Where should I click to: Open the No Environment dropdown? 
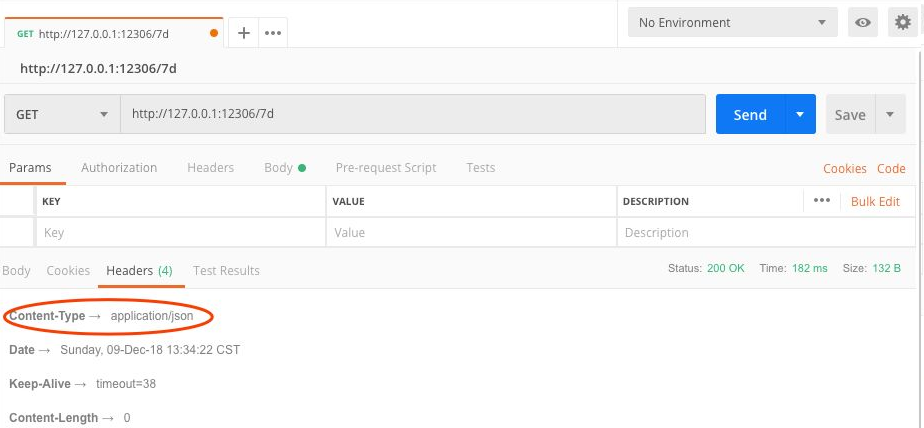point(732,23)
